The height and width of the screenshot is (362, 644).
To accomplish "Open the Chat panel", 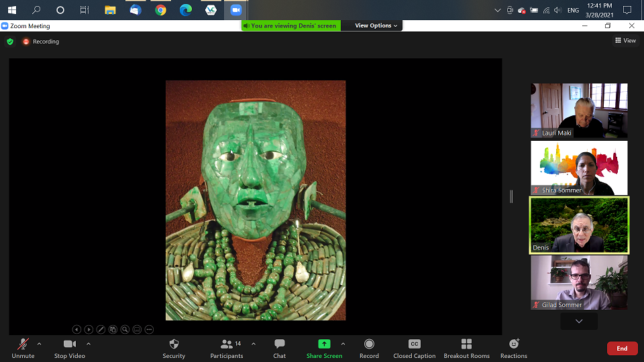I will point(279,349).
